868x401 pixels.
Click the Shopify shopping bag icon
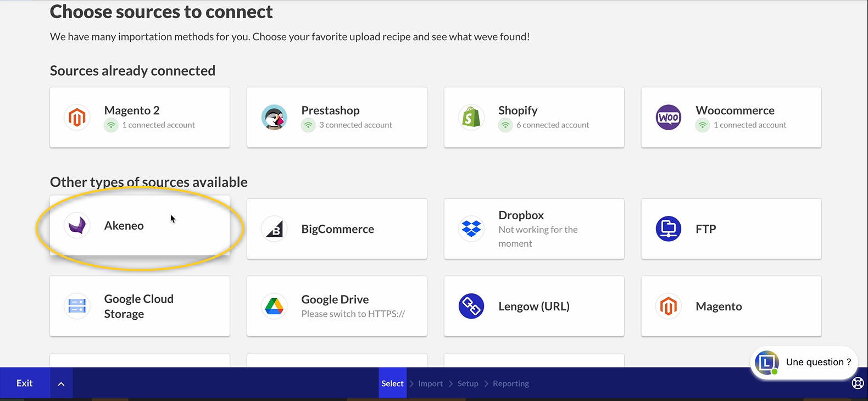471,117
